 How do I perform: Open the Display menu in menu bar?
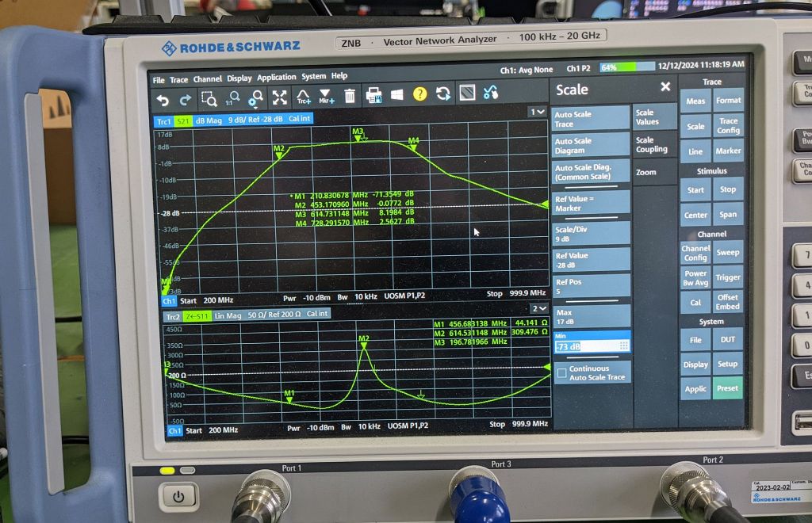tap(239, 78)
